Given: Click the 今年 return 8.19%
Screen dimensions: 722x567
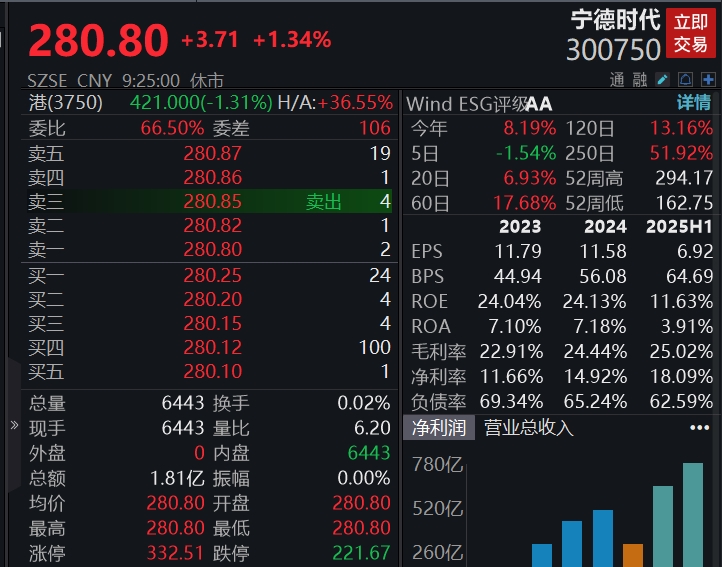Looking at the screenshot, I should click(530, 128).
